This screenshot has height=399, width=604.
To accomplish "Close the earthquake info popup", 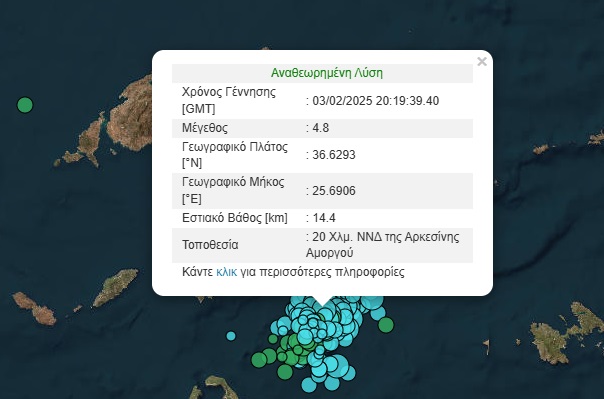I will pyautogui.click(x=482, y=62).
